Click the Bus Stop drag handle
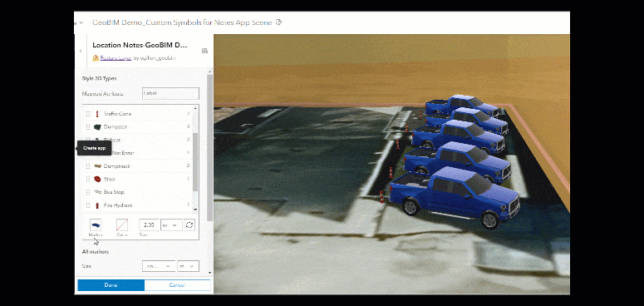The image size is (644, 306). coord(88,192)
